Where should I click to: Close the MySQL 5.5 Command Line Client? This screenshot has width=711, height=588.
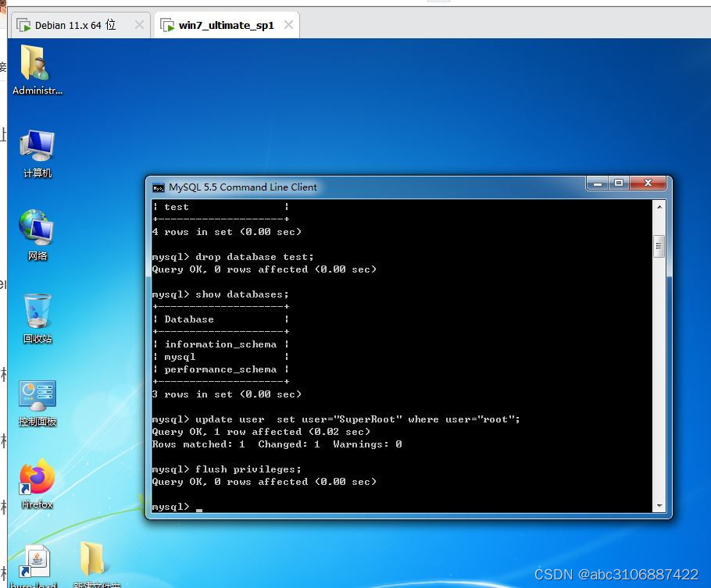pyautogui.click(x=648, y=184)
